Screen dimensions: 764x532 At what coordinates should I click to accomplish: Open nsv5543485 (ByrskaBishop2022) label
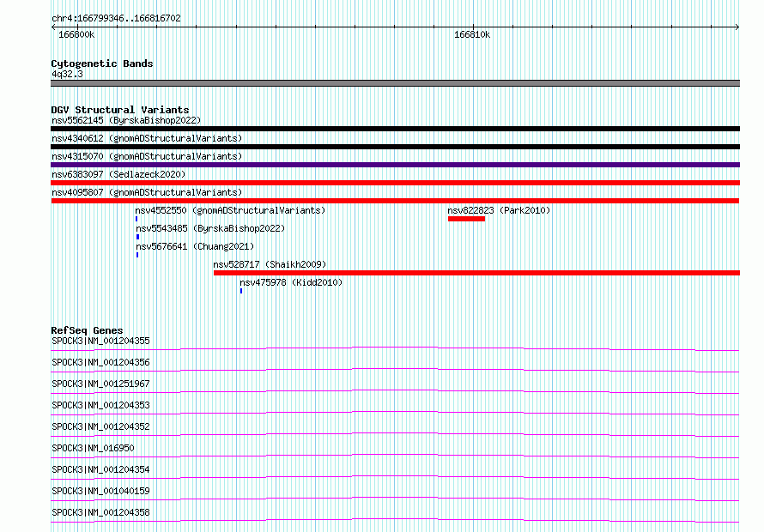click(210, 228)
